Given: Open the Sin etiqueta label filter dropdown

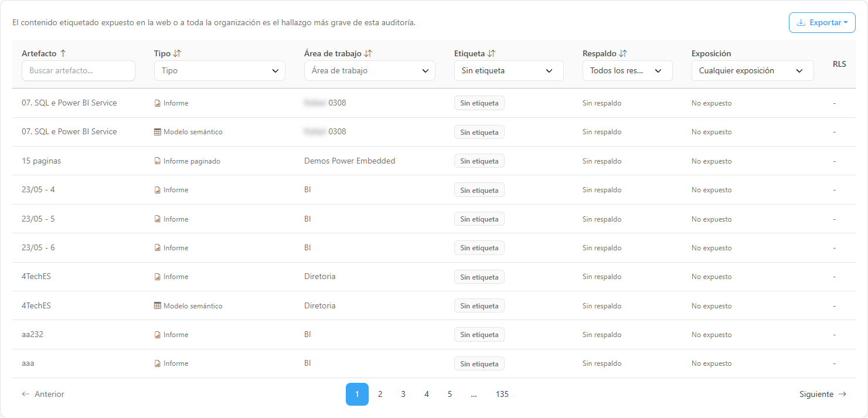Looking at the screenshot, I should tap(509, 71).
